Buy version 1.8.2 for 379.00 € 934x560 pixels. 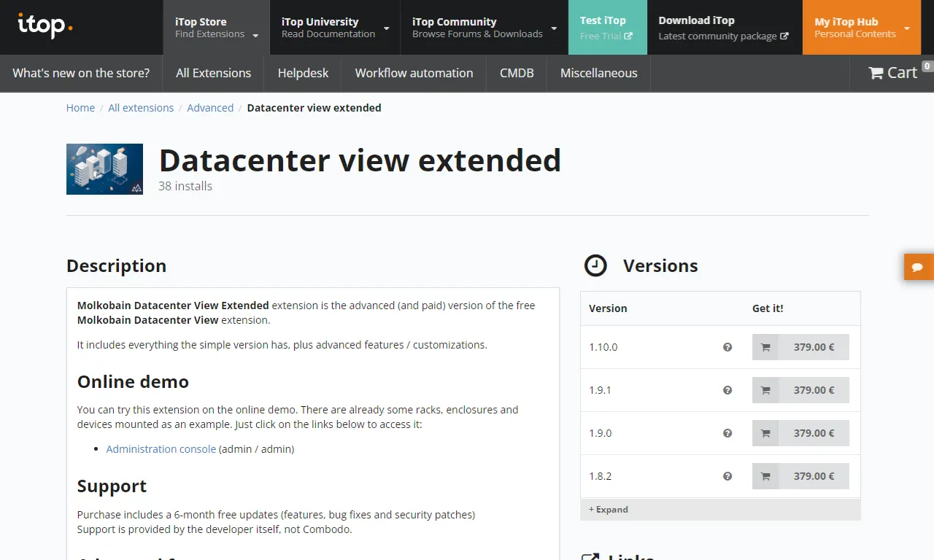800,476
